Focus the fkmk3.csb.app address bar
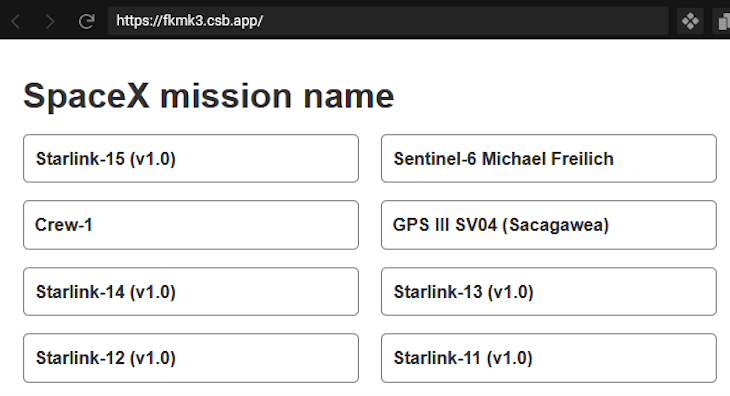Screen dimensions: 730x396 pyautogui.click(x=388, y=21)
